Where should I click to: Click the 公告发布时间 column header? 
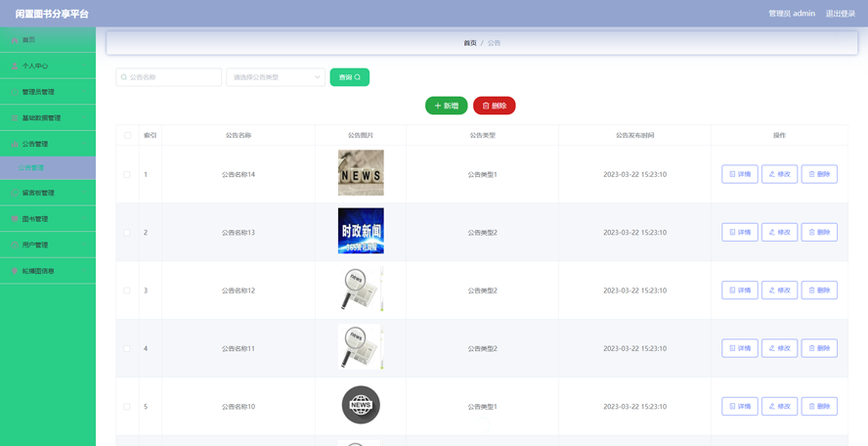635,135
